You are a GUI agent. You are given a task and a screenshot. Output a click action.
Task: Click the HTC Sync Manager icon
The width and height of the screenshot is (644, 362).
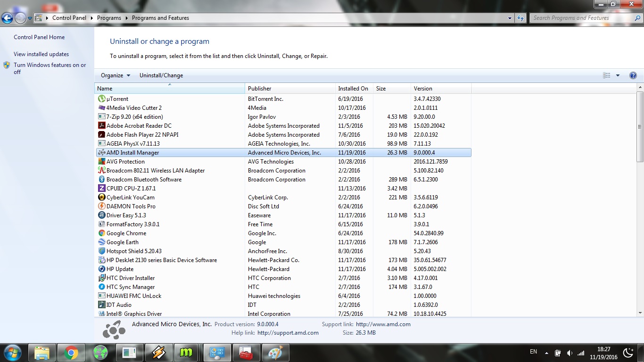coord(101,287)
